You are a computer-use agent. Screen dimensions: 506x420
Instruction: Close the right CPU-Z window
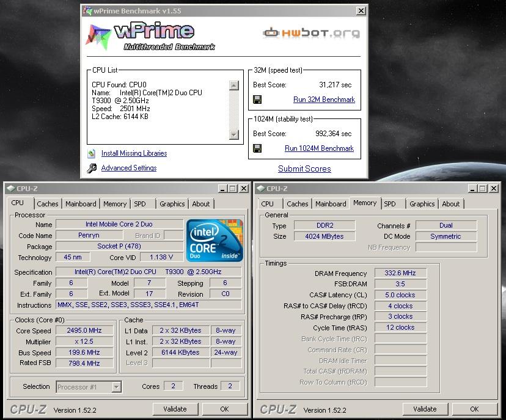[494, 189]
